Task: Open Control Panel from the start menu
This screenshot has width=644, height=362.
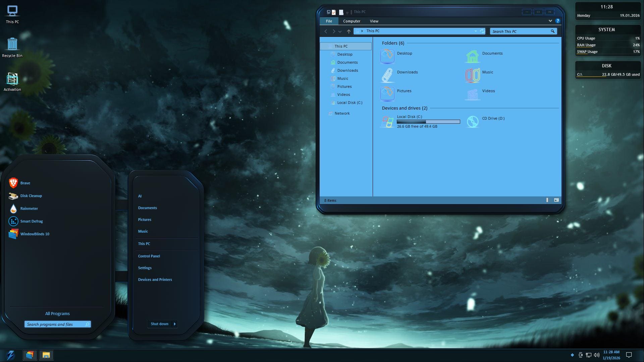Action: tap(149, 256)
